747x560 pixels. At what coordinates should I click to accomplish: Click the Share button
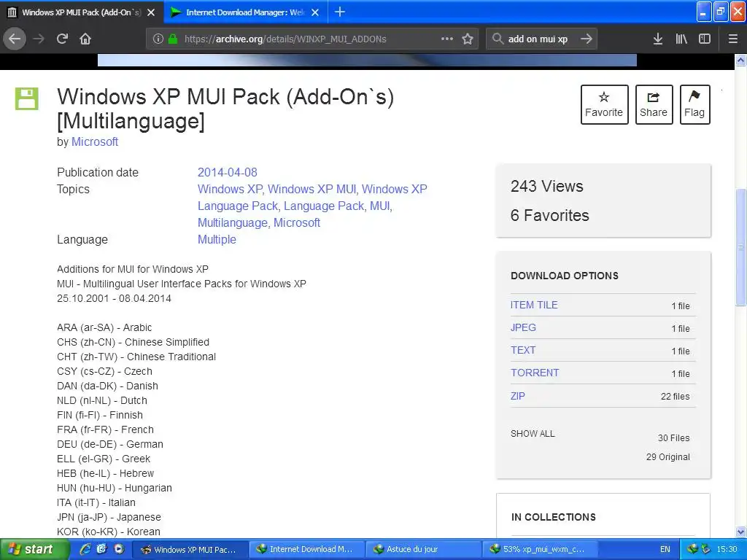(654, 104)
